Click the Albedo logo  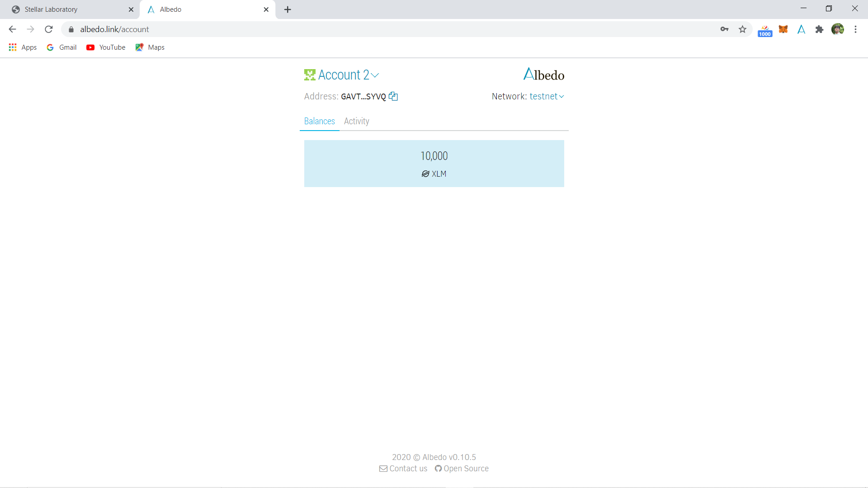[543, 75]
